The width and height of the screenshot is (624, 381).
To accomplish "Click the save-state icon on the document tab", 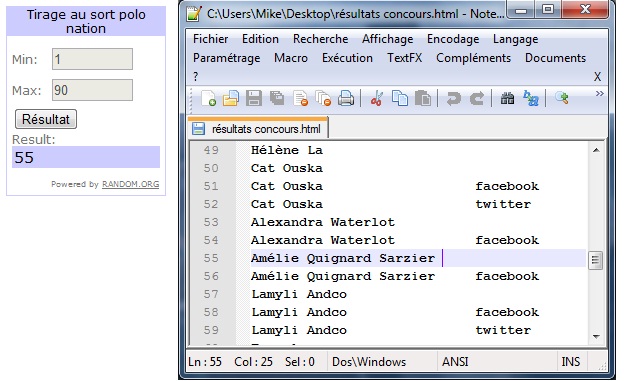I will click(198, 129).
